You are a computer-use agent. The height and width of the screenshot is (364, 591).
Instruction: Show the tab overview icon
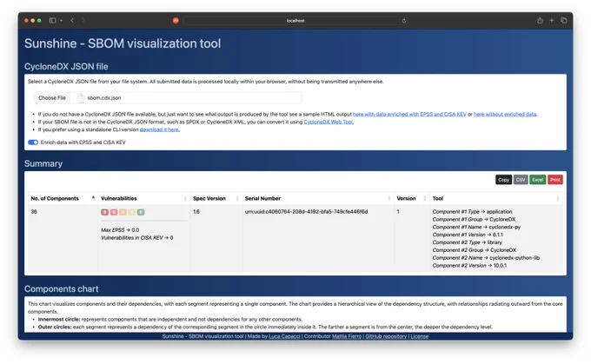[563, 20]
